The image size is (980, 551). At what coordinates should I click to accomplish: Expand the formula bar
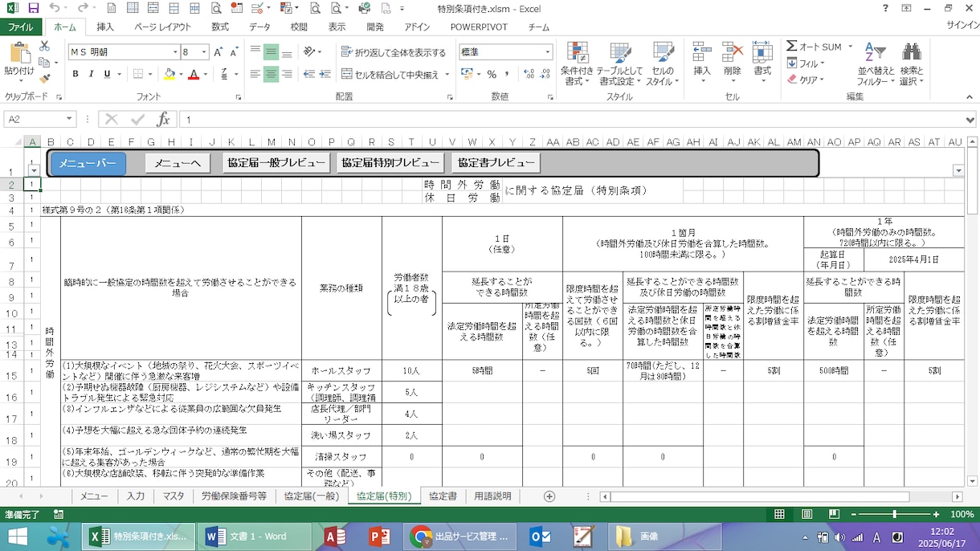pyautogui.click(x=970, y=120)
